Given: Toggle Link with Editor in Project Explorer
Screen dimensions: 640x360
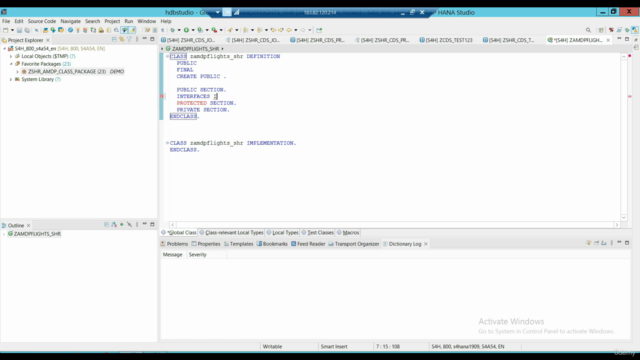Looking at the screenshot, I should (x=122, y=40).
